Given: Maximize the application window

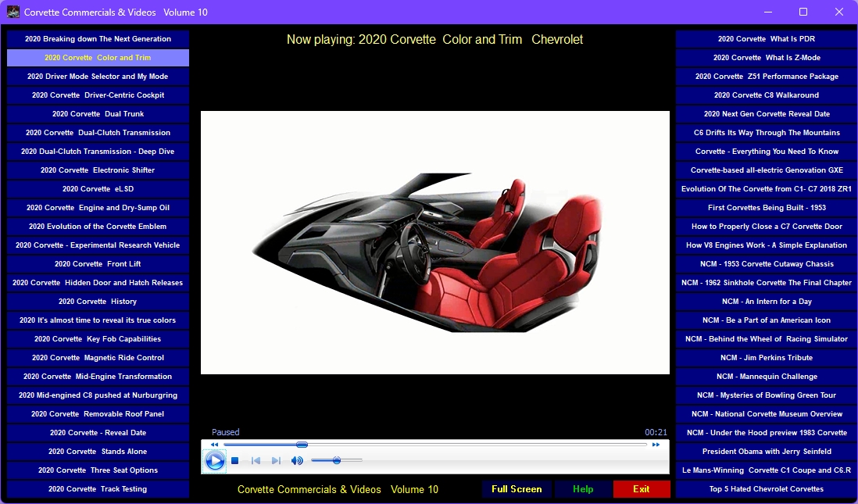Looking at the screenshot, I should 803,12.
